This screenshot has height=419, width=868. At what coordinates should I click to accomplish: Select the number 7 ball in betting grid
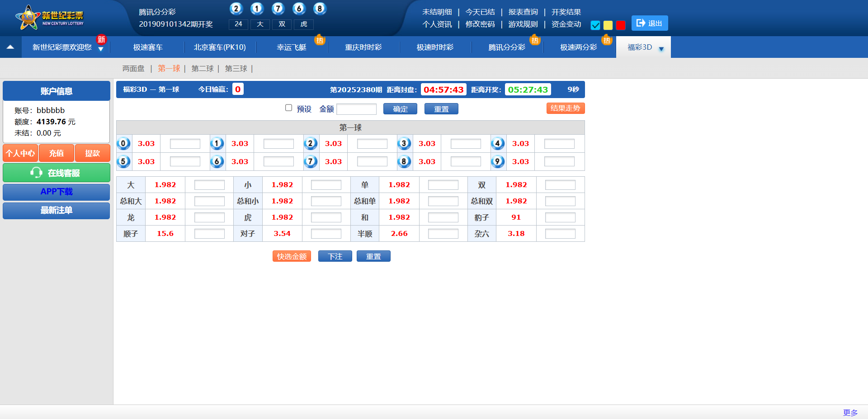click(x=311, y=162)
